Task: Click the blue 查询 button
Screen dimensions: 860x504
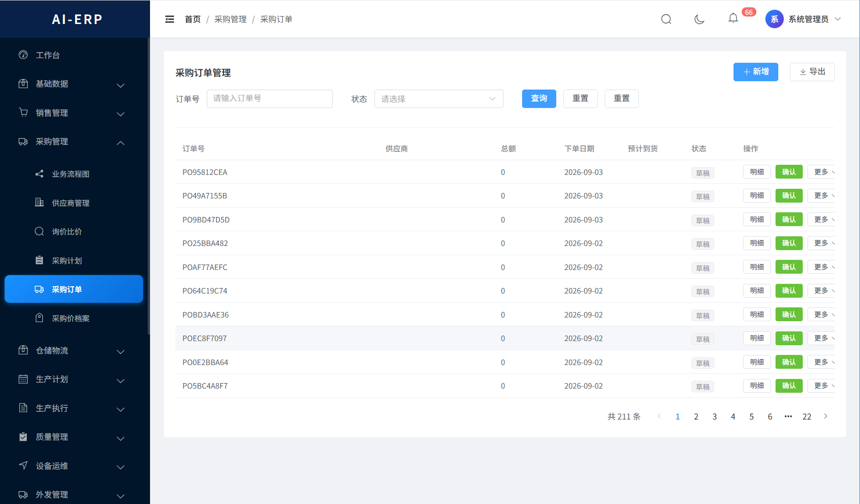Action: (x=539, y=99)
